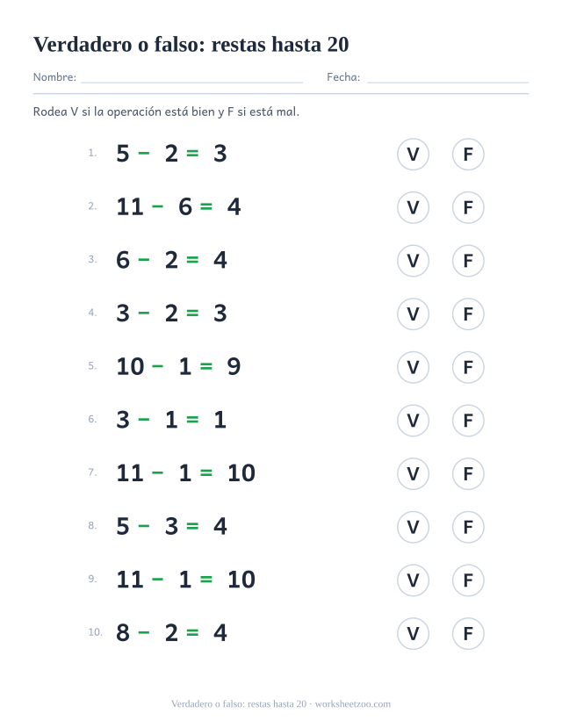
Task: Select V for 11 − 6 = 4
Action: [413, 207]
